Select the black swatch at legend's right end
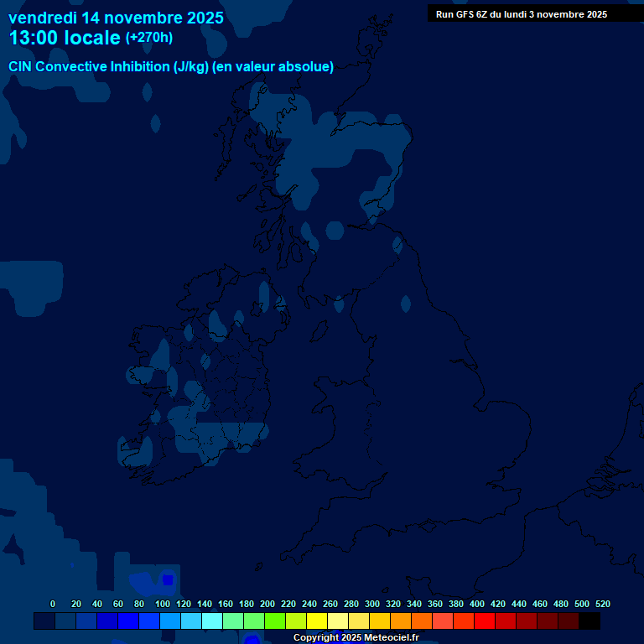 pyautogui.click(x=589, y=621)
